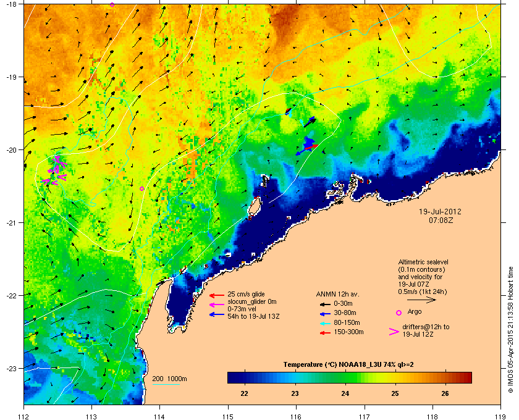Image resolution: width=519 pixels, height=420 pixels.
Task: Click the latitude axis label -20
Action: (x=12, y=150)
